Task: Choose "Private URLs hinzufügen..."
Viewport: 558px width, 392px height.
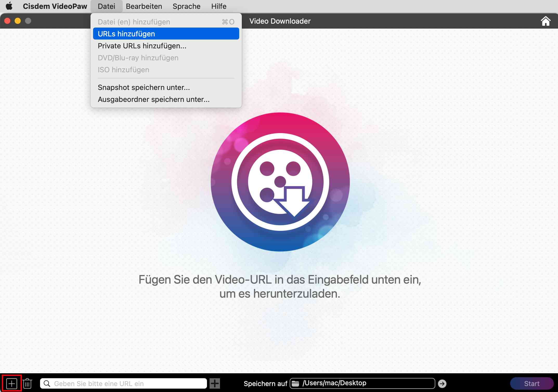Action: pos(142,46)
